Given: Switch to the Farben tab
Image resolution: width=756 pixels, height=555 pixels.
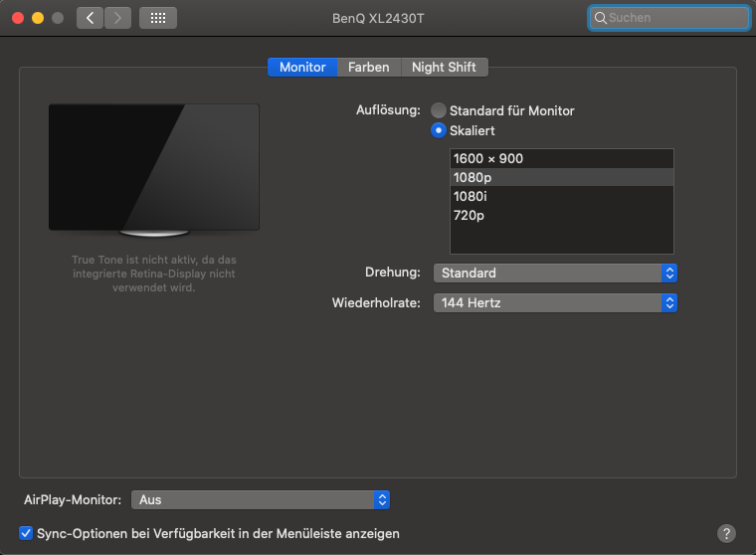Looking at the screenshot, I should coord(369,67).
